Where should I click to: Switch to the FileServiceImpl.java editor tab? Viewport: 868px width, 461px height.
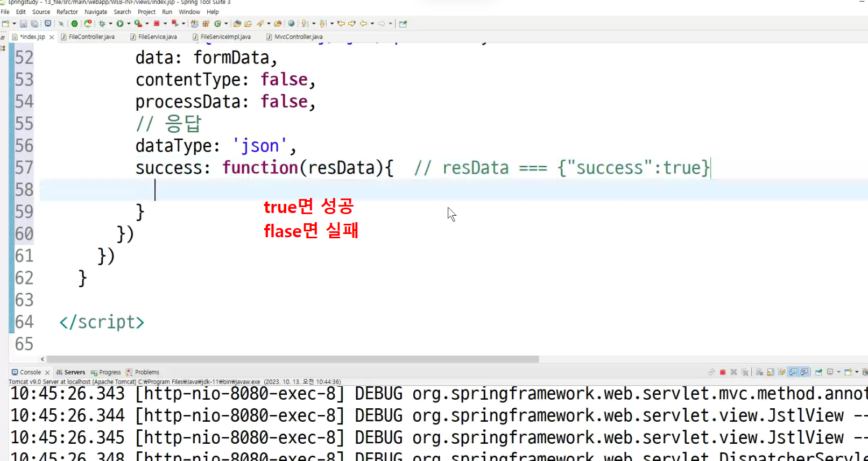222,37
